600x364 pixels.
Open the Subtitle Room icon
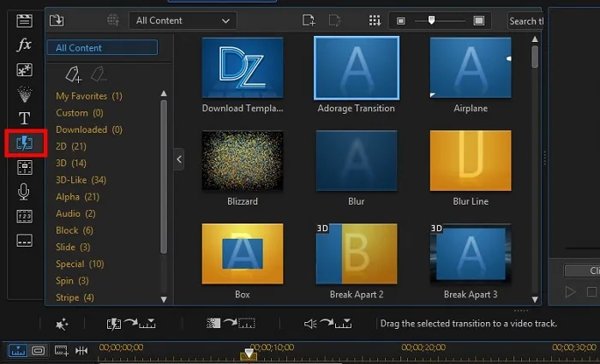coord(25,241)
